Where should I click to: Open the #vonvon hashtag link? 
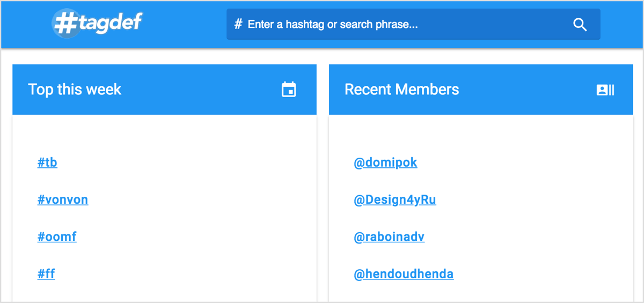tap(63, 200)
